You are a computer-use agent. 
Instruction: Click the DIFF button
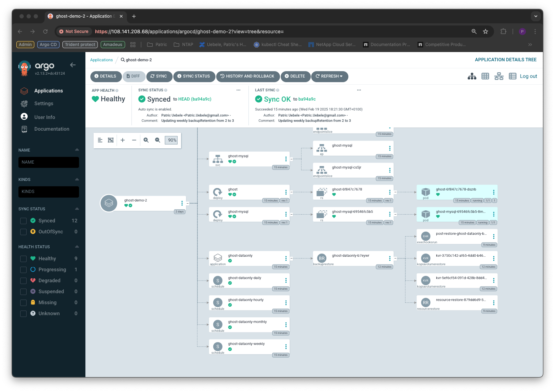[133, 76]
